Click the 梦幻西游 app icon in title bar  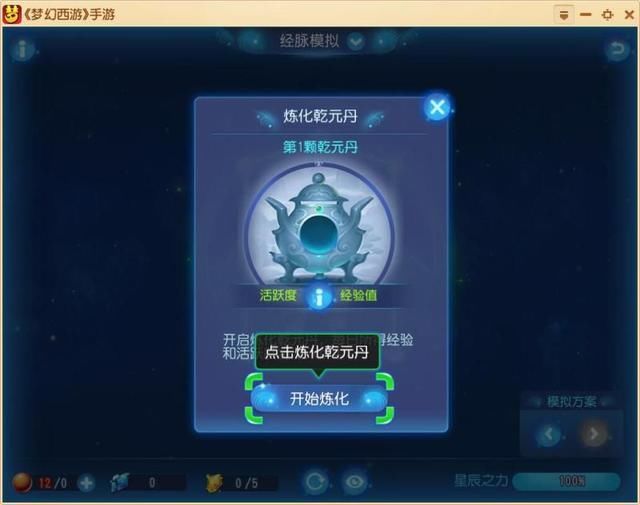[x=11, y=14]
